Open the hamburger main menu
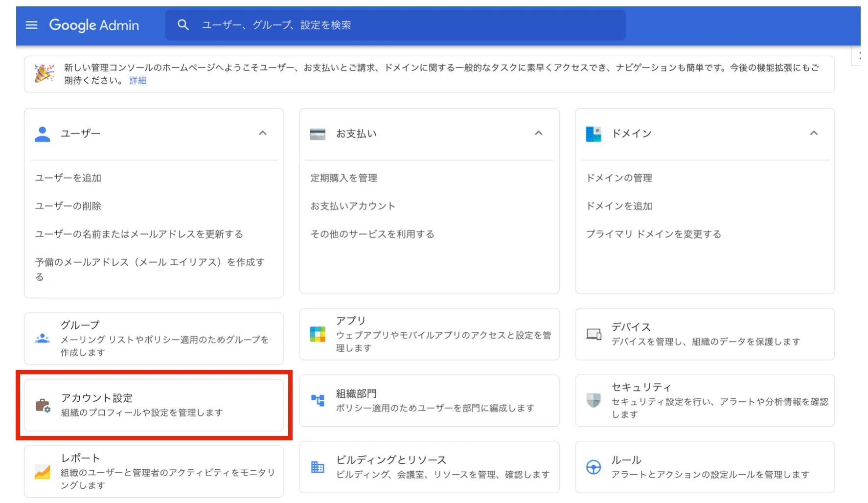 tap(31, 25)
